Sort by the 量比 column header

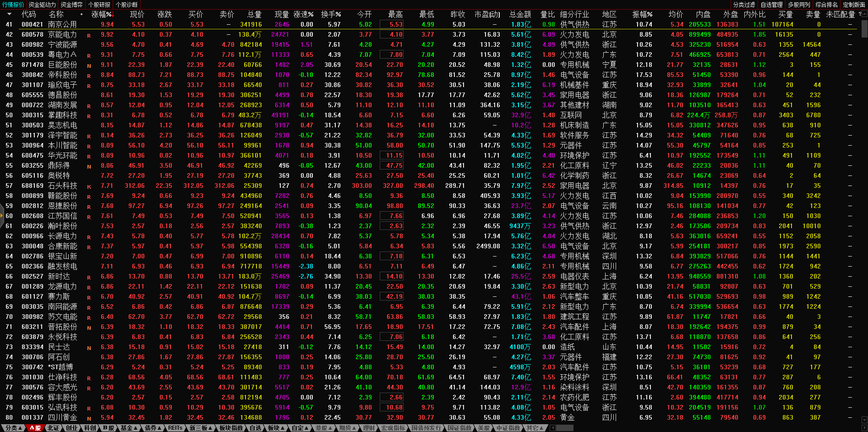[x=547, y=14]
